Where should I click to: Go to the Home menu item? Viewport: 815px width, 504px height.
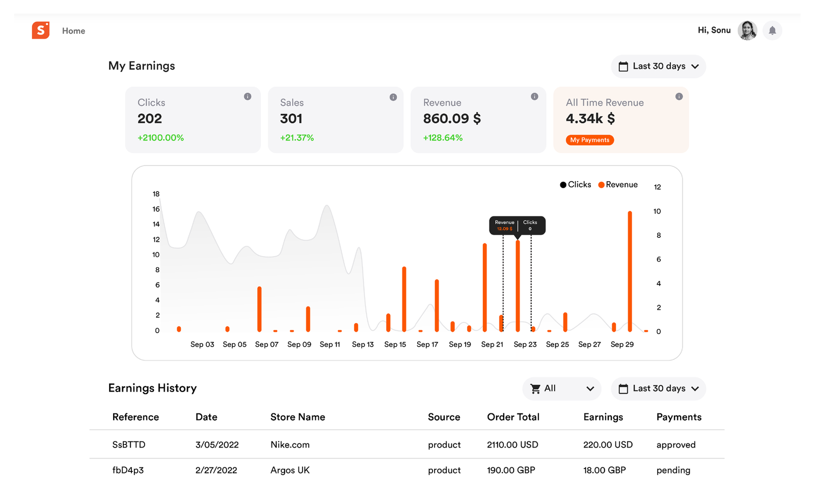tap(73, 31)
